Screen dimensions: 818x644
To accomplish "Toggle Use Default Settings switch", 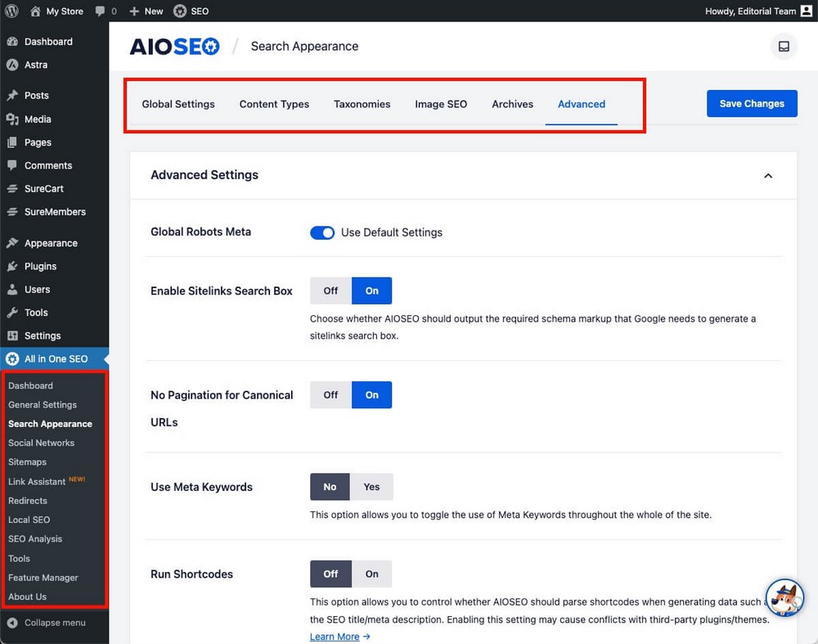I will [322, 232].
